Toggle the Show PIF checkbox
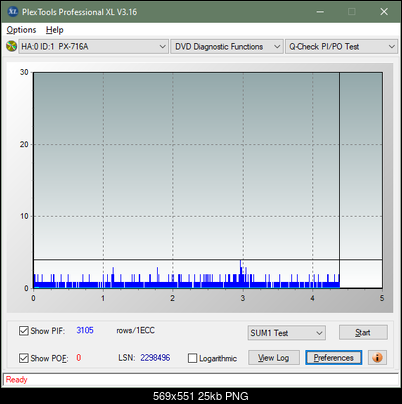402x404 pixels. (x=23, y=331)
